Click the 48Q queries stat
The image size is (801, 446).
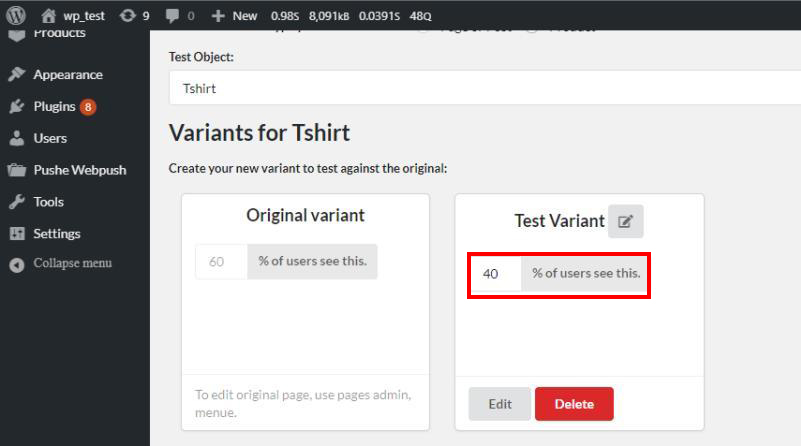[x=420, y=16]
